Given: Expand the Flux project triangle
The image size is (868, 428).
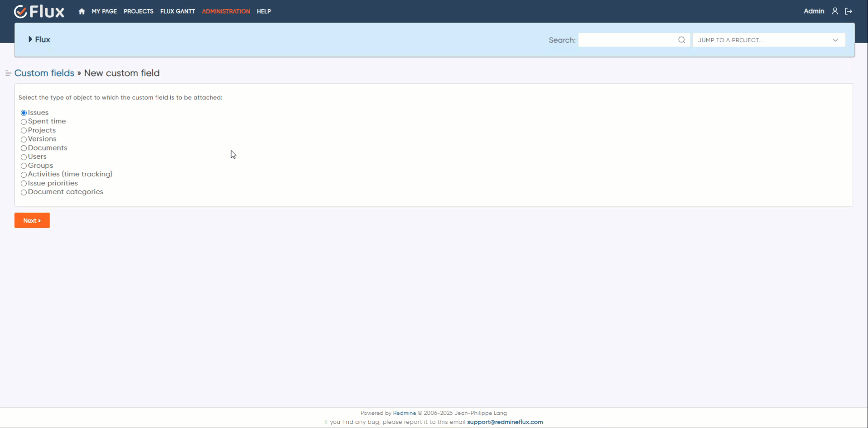Looking at the screenshot, I should [x=30, y=39].
